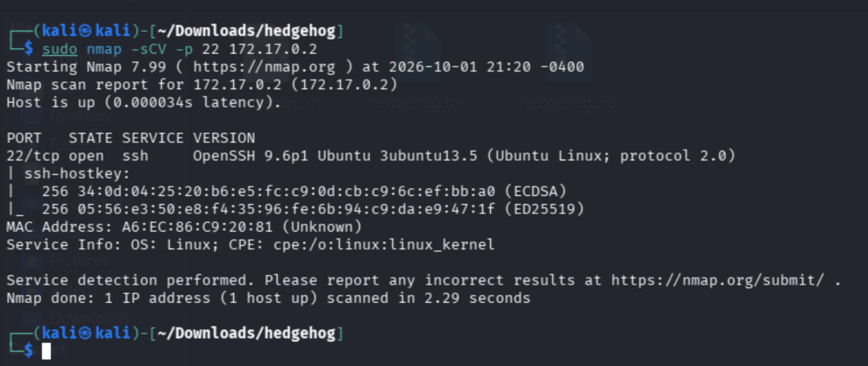Click the Kali symbol in top prompt
The height and width of the screenshot is (366, 868).
[85, 31]
